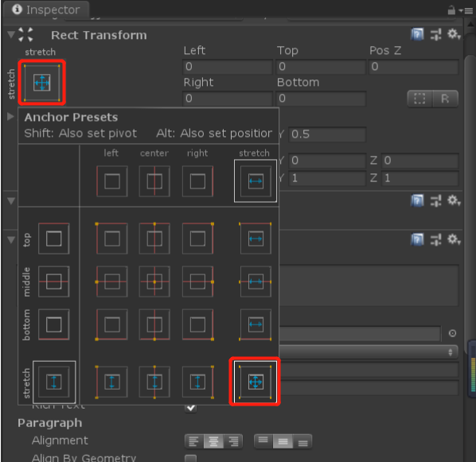Toggle the Inspector lock icon

451,10
